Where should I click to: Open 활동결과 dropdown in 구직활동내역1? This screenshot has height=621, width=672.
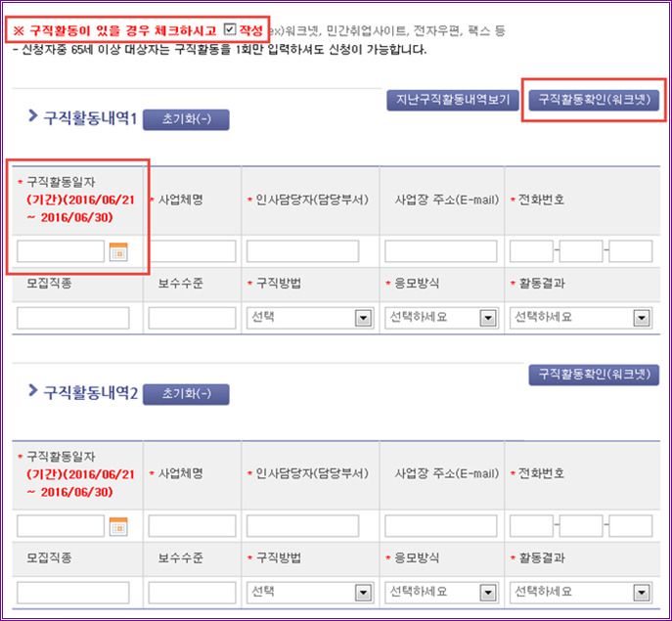tap(581, 318)
